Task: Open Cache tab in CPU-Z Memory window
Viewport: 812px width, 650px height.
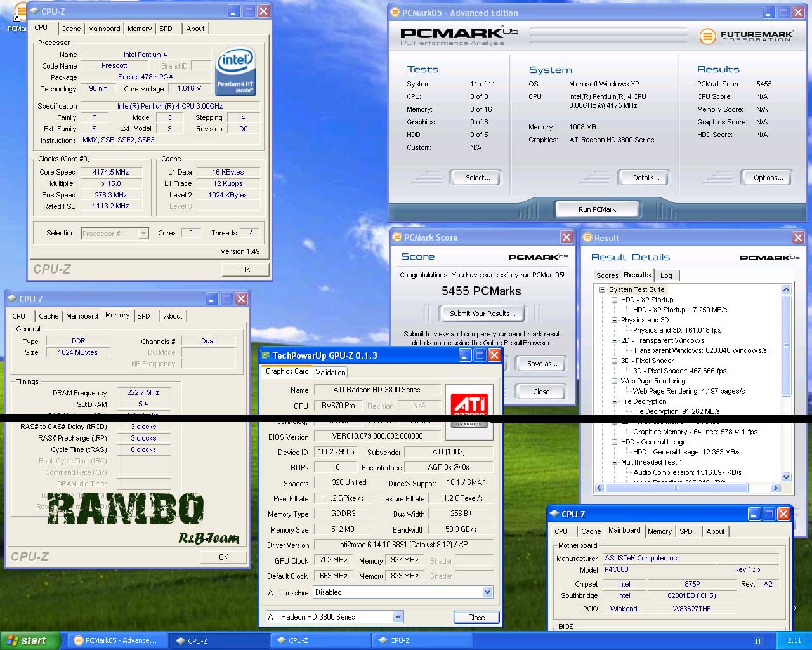Action: (48, 316)
